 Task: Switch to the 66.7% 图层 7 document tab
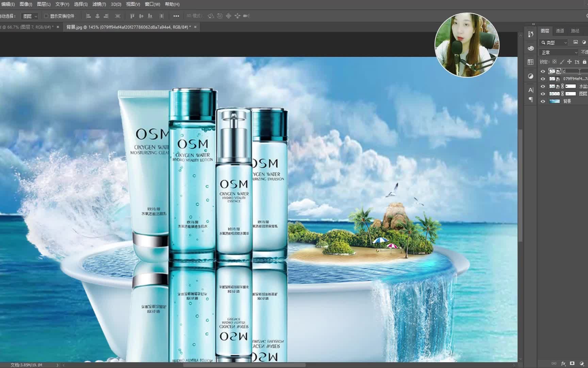tap(27, 27)
